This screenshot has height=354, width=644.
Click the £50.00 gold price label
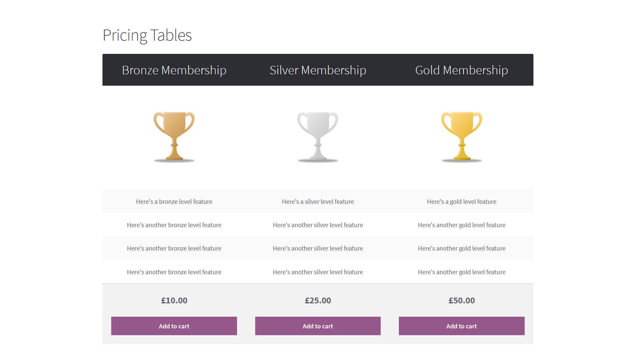coord(461,300)
